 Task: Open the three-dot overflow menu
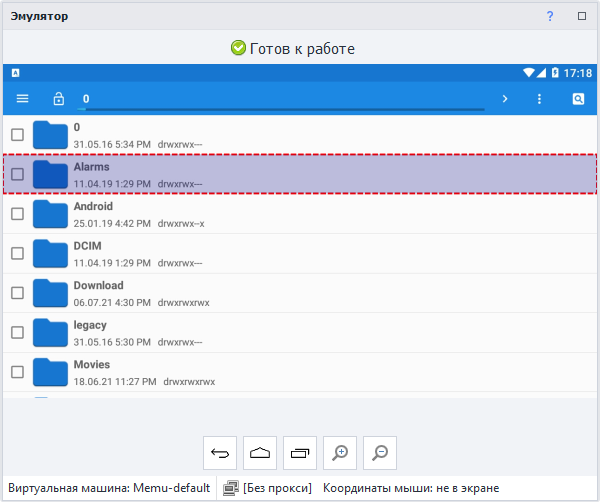(540, 99)
